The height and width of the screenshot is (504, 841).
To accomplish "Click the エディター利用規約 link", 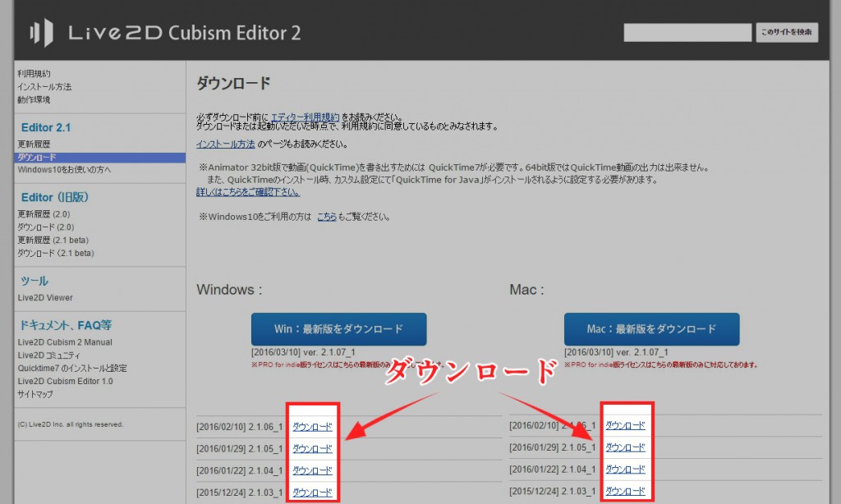I will tap(305, 117).
